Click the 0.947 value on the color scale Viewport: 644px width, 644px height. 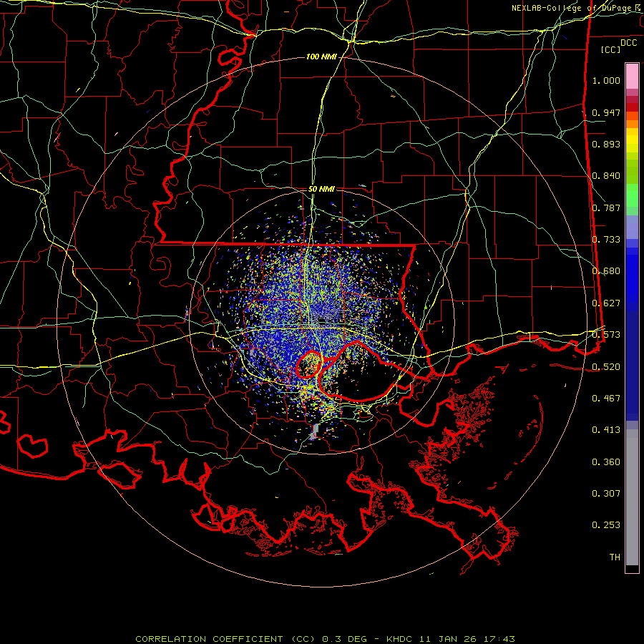[x=606, y=112]
